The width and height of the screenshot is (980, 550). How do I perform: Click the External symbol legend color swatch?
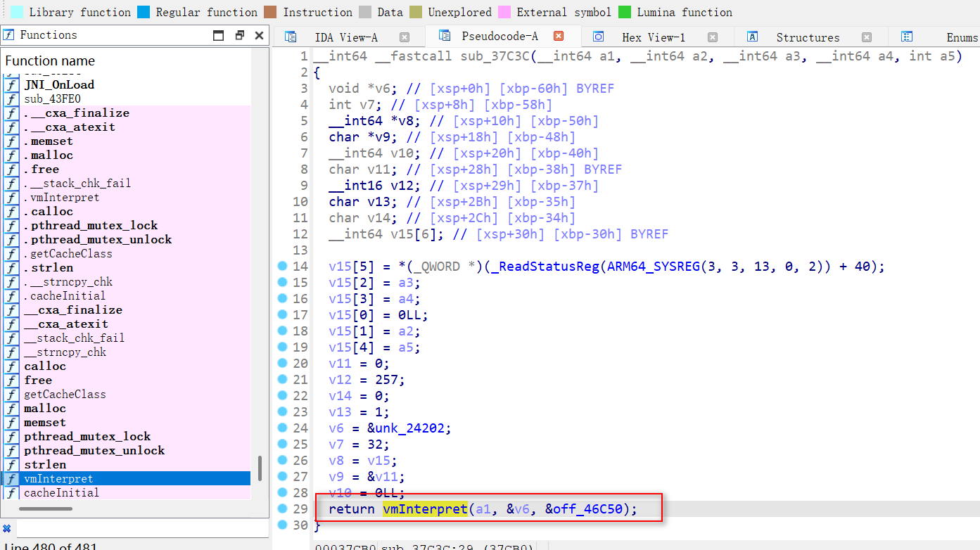click(504, 12)
